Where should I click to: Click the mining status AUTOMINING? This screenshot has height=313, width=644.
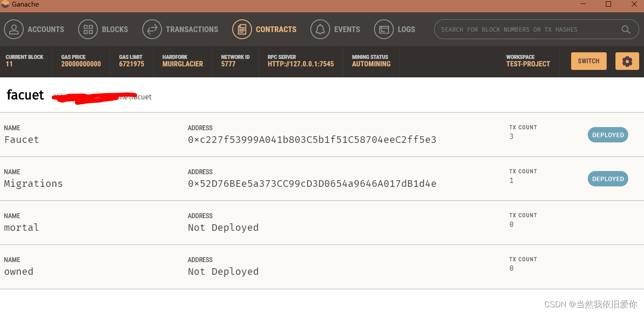pyautogui.click(x=371, y=64)
